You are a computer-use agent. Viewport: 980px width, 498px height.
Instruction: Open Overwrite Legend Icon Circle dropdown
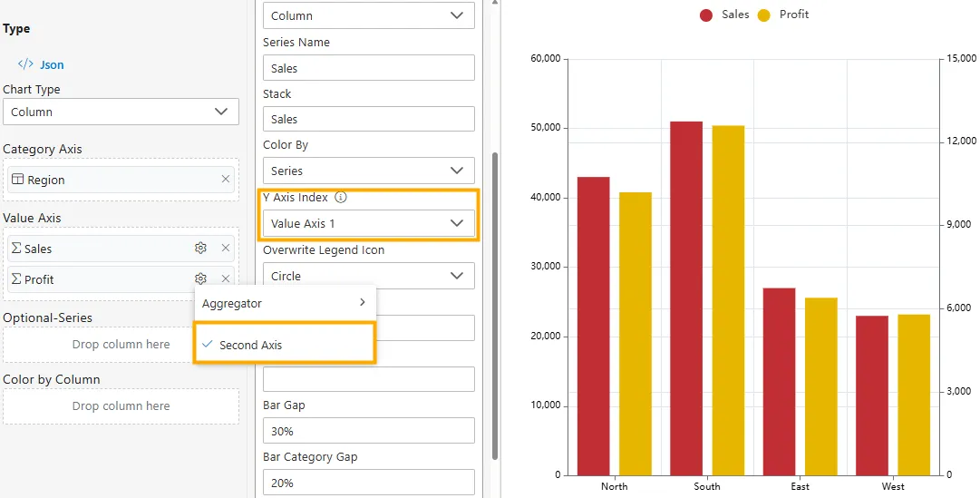pyautogui.click(x=368, y=276)
